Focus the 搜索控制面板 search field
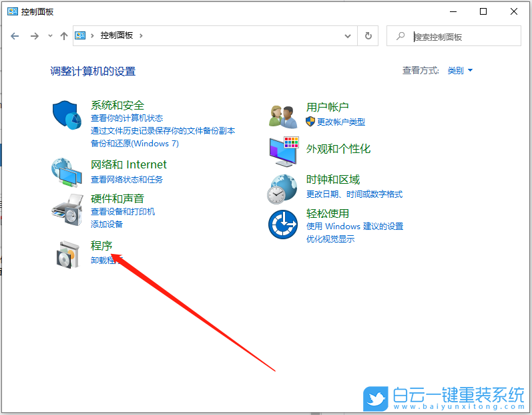Image resolution: width=532 pixels, height=415 pixels. point(454,35)
